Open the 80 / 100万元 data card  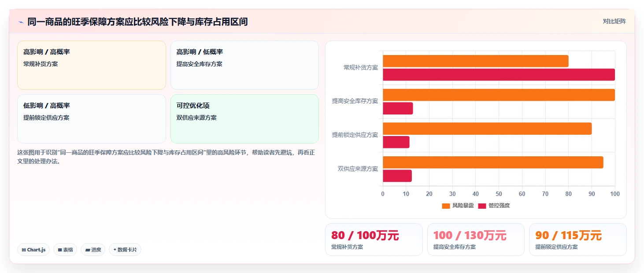coord(374,240)
